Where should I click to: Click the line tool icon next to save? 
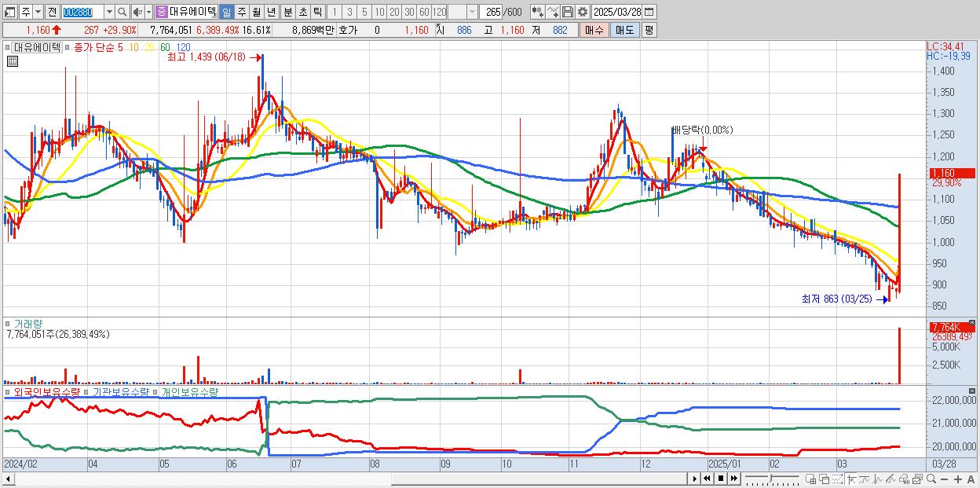click(x=553, y=12)
